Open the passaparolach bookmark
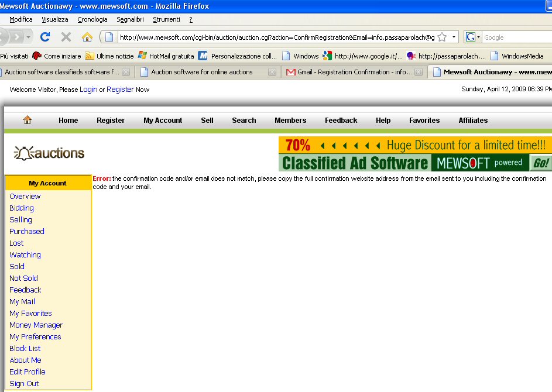Viewport: 552px width, 392px height. point(446,56)
